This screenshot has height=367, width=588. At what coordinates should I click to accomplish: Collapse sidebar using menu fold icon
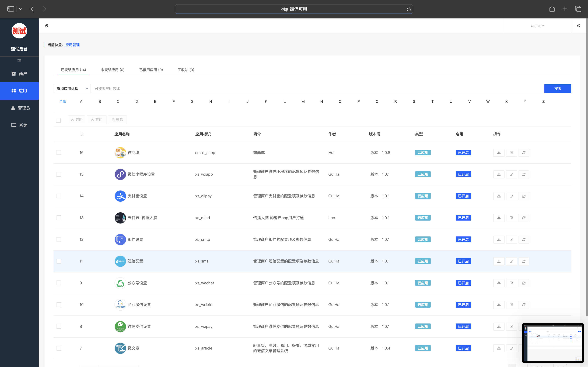pyautogui.click(x=19, y=61)
